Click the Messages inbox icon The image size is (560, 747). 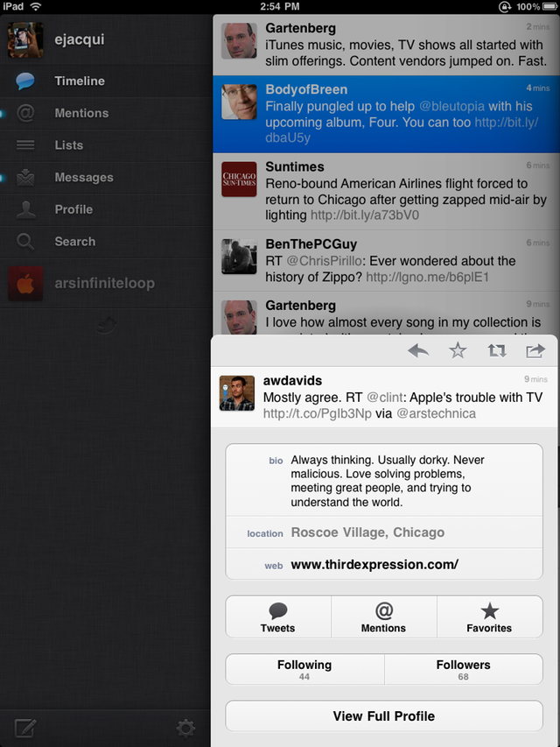25,177
